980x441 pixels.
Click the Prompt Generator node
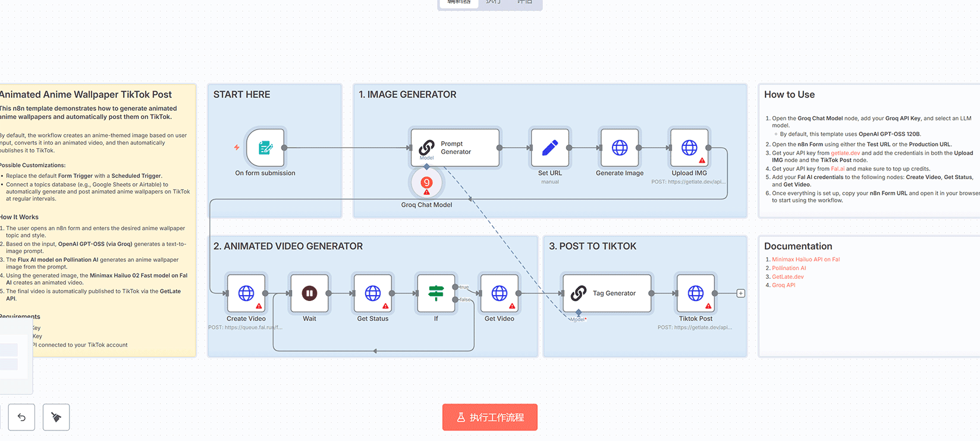coord(455,148)
